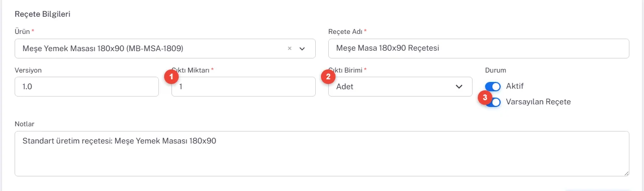This screenshot has width=644, height=191.
Task: Open the Çıktı Birimi unit dropdown
Action: pyautogui.click(x=400, y=87)
